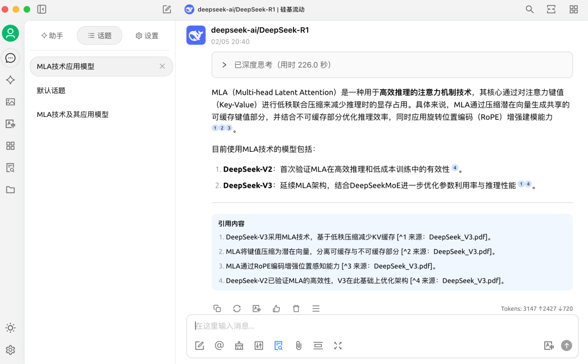Open the user avatar profile
The height and width of the screenshot is (364, 588).
pyautogui.click(x=10, y=33)
